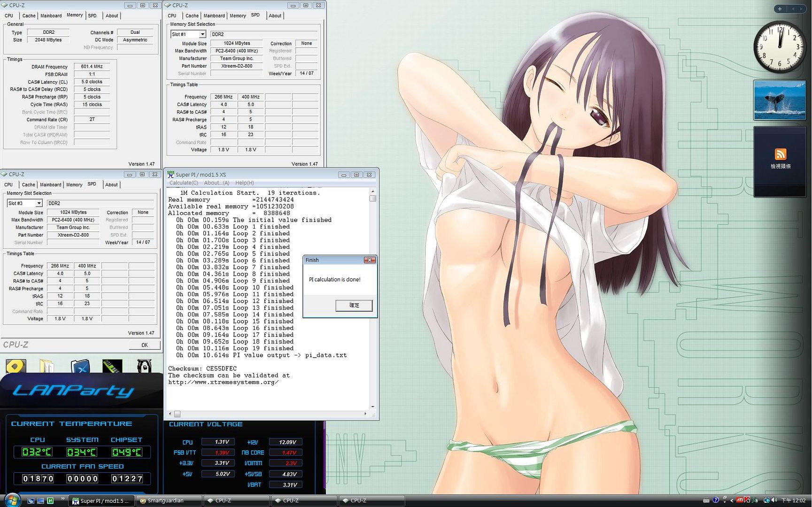
Task: Click DRAM Frequency 601.4 MHz value
Action: tap(92, 67)
